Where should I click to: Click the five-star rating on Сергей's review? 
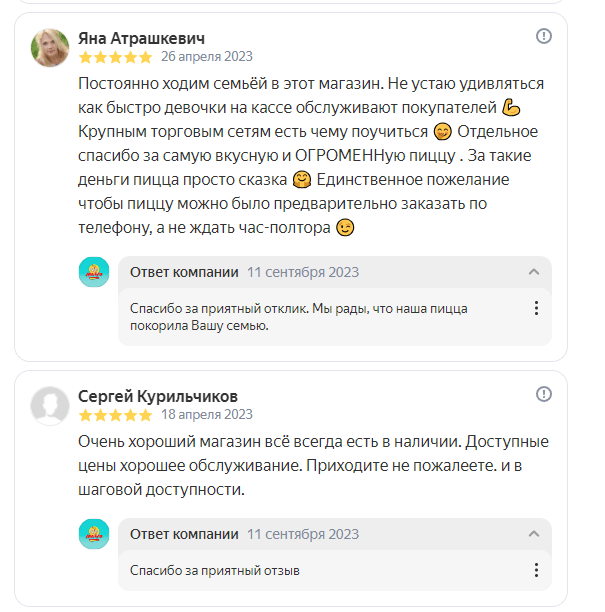coord(115,414)
